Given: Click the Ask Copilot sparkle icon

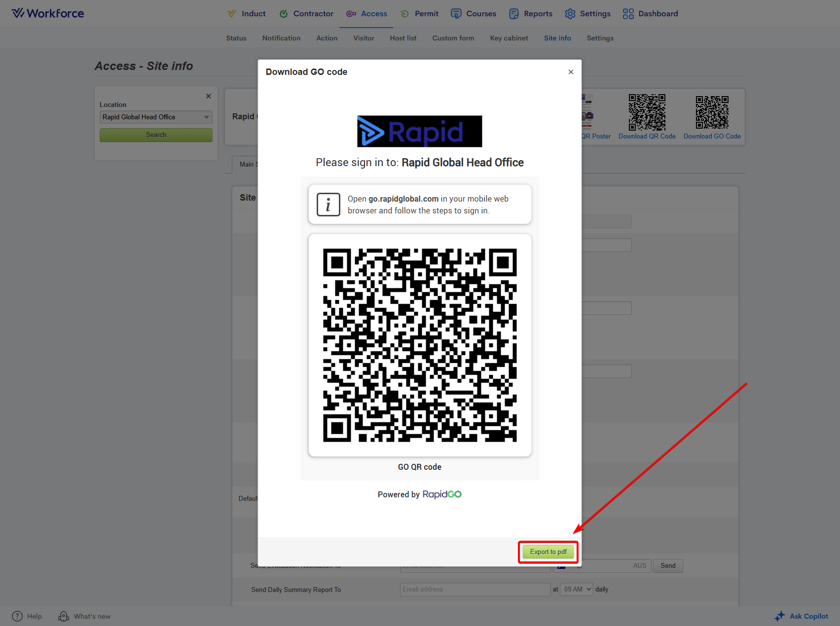Looking at the screenshot, I should click(780, 616).
